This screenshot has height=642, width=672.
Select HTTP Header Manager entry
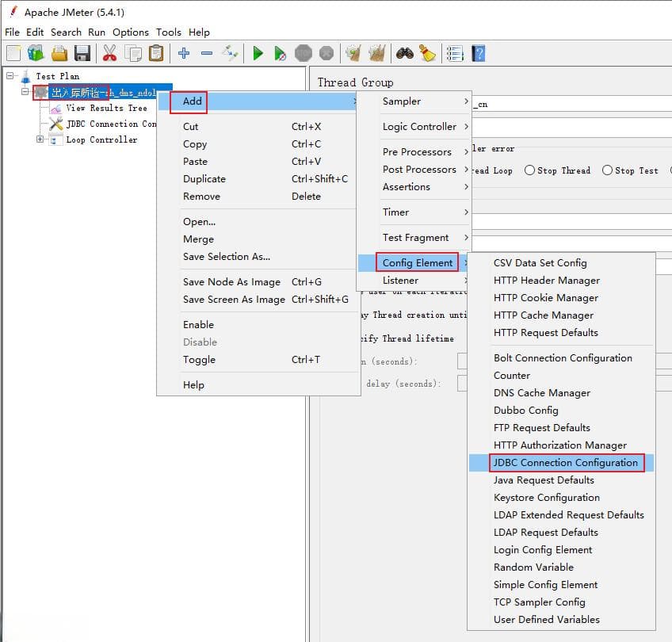(561, 281)
